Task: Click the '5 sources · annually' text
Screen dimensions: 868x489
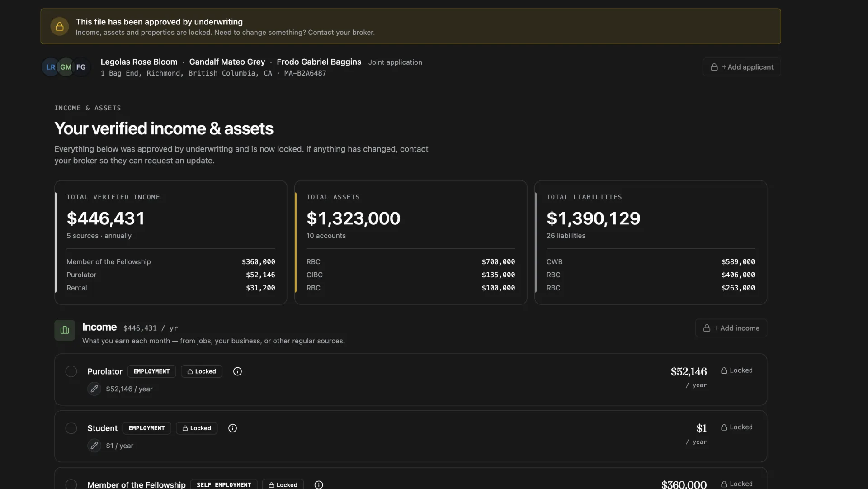Action: [x=99, y=236]
